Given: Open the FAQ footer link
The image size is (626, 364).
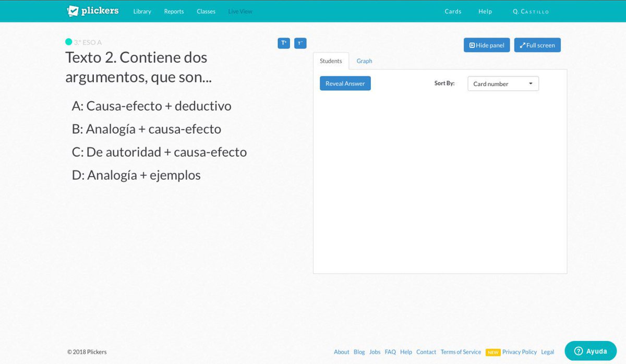Looking at the screenshot, I should coord(390,352).
